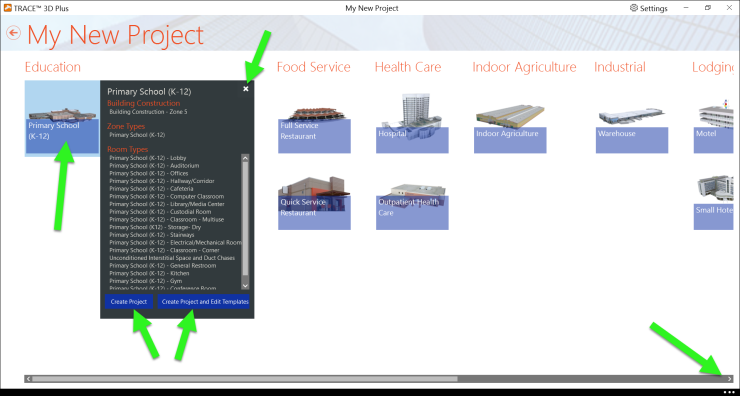Click room types list scroll up arrow
Viewport: 740px width, 396px height.
tap(245, 158)
